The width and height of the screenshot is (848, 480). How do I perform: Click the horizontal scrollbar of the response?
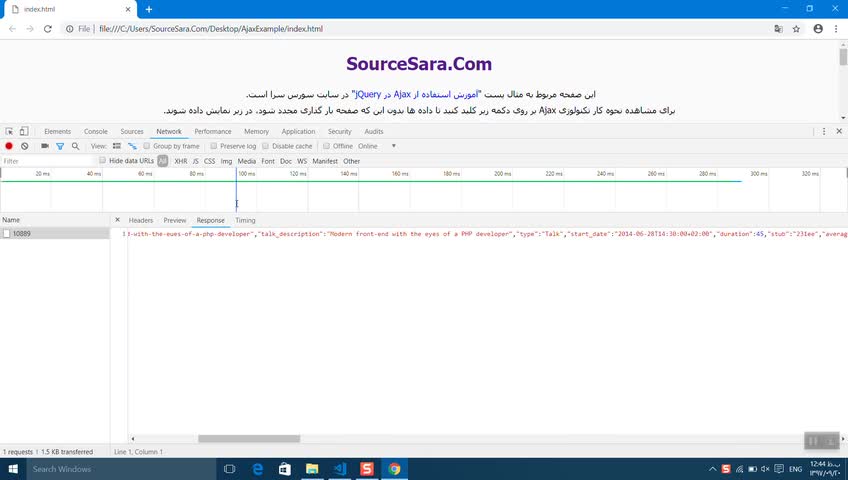249,438
